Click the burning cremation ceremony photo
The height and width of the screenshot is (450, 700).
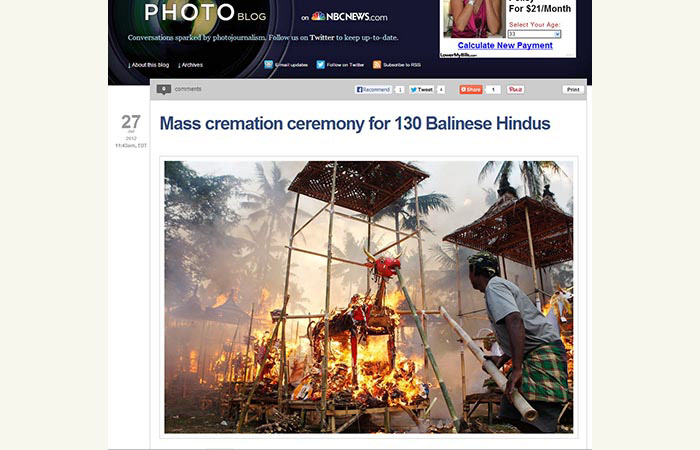click(369, 297)
